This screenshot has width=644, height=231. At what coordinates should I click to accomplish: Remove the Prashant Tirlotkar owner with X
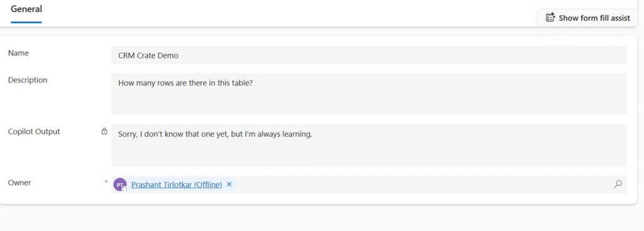[229, 184]
